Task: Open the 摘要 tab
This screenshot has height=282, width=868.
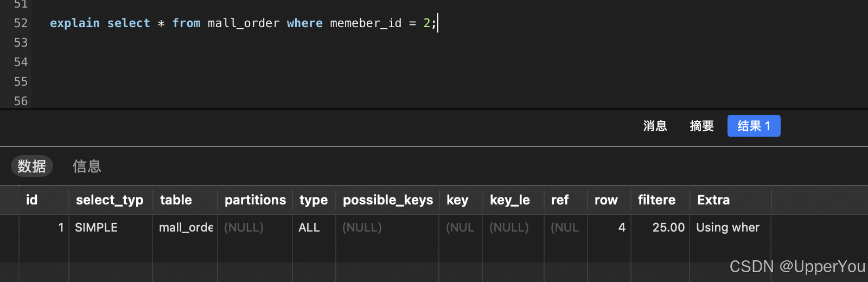Action: click(x=701, y=126)
